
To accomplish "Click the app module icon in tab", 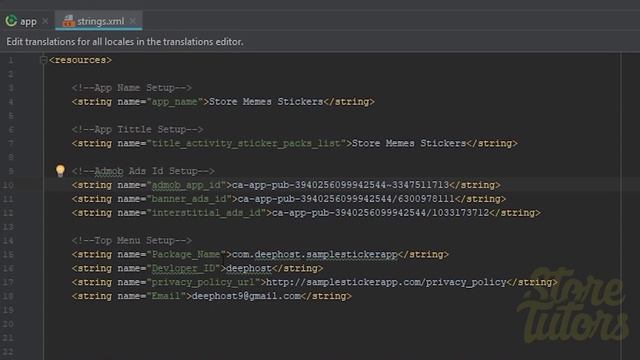I will tap(11, 21).
